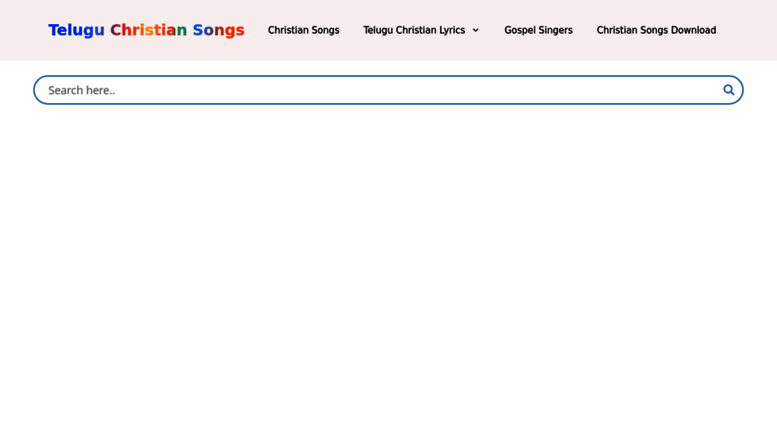Click the magnifying glass search icon
The height and width of the screenshot is (423, 777).
[x=728, y=90]
